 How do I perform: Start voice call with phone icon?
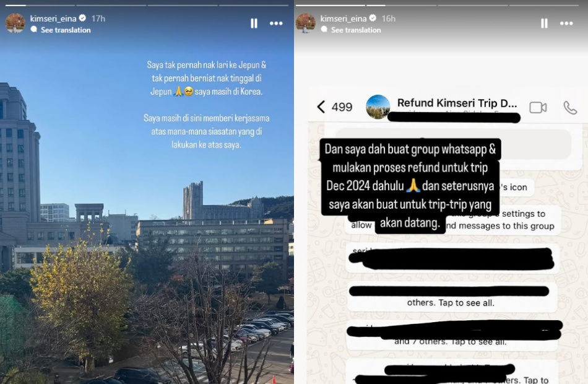coord(570,108)
